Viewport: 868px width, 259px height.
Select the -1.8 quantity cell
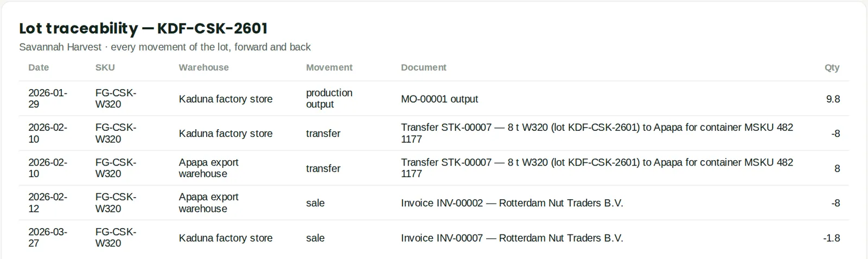[831, 238]
